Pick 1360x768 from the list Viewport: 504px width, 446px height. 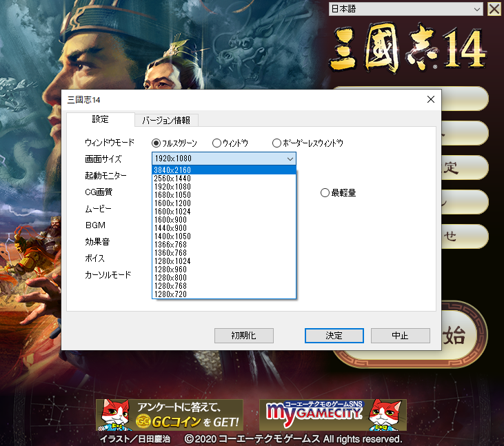point(223,253)
